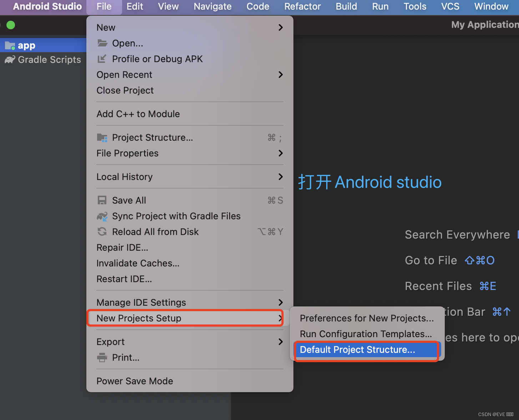The height and width of the screenshot is (420, 519).
Task: Select the app tree item
Action: pos(43,46)
